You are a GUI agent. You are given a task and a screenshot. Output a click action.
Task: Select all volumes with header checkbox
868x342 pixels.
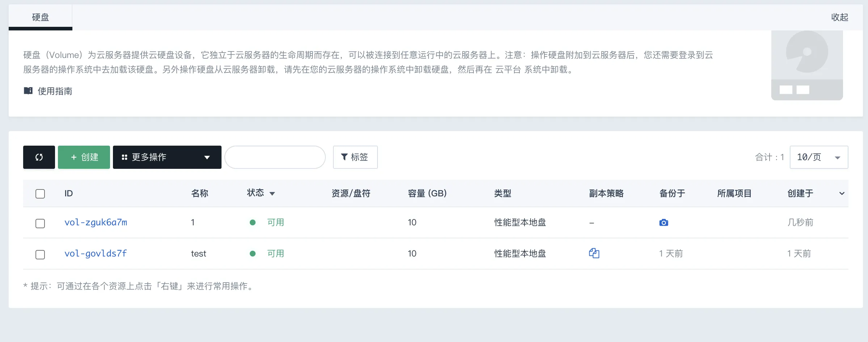tap(40, 194)
